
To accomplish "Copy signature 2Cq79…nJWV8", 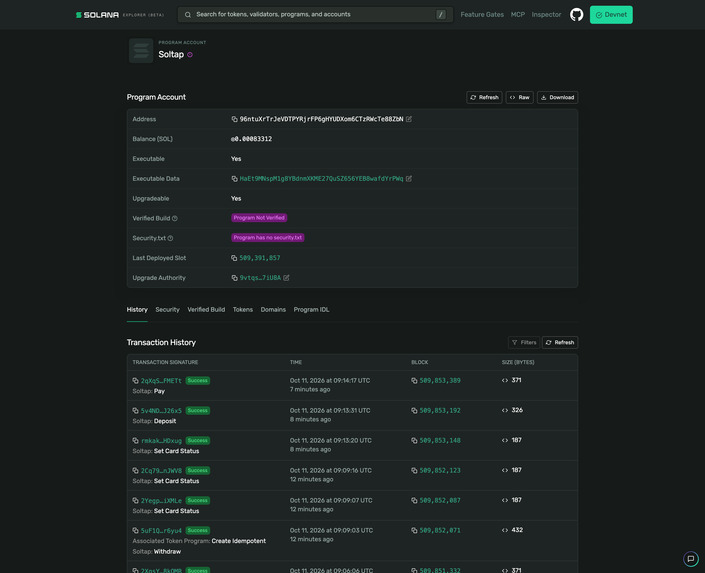I will [x=135, y=471].
